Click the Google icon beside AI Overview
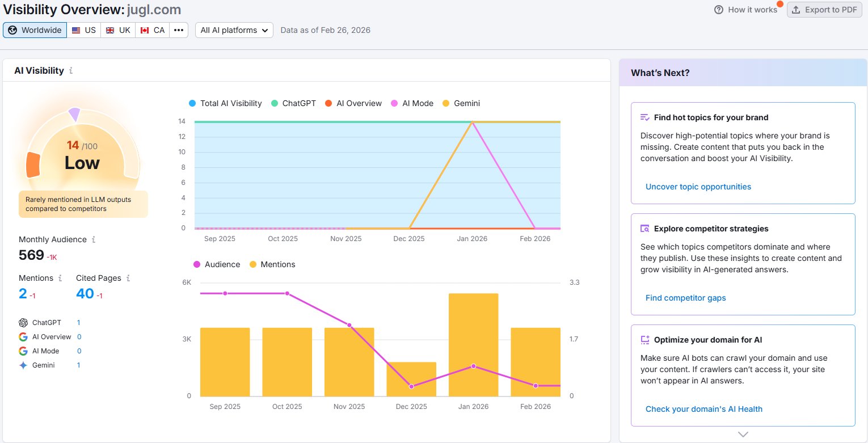 pos(23,336)
